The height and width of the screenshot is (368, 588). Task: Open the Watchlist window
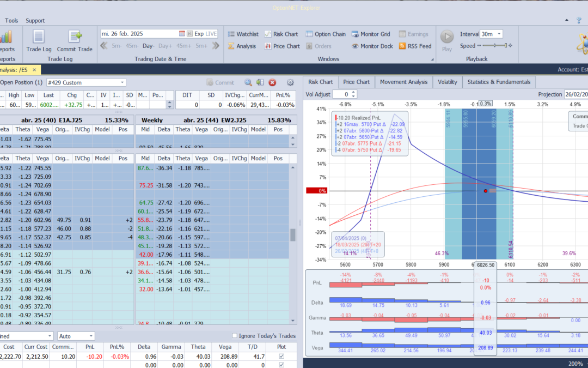pos(243,34)
